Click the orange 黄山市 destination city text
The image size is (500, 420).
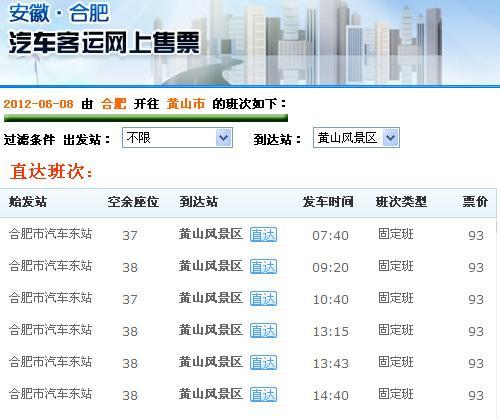click(x=186, y=104)
